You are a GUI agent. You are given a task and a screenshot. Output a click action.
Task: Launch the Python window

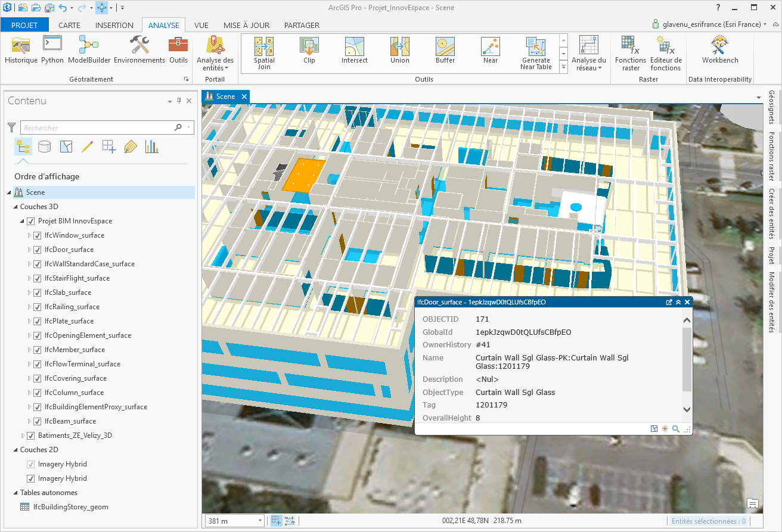(x=52, y=50)
